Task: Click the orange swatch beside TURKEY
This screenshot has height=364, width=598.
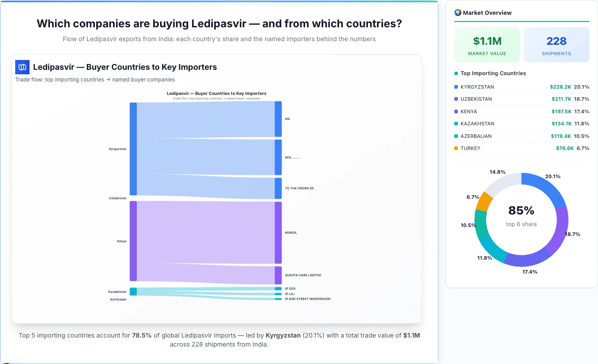Action: coord(456,148)
